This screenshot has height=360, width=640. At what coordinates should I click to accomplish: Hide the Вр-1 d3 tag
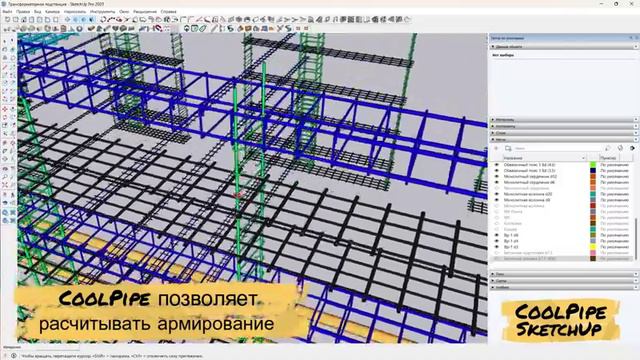point(497,247)
